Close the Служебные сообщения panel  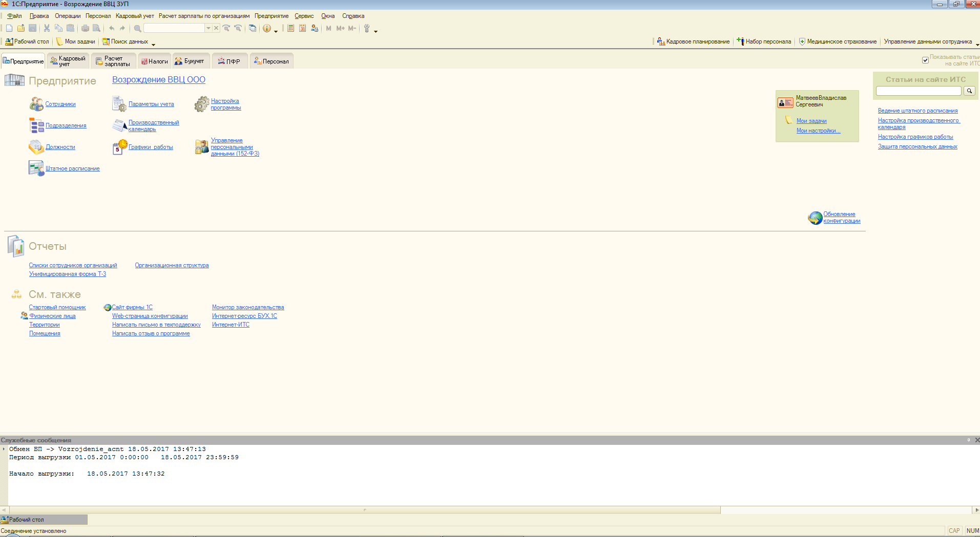tap(977, 440)
